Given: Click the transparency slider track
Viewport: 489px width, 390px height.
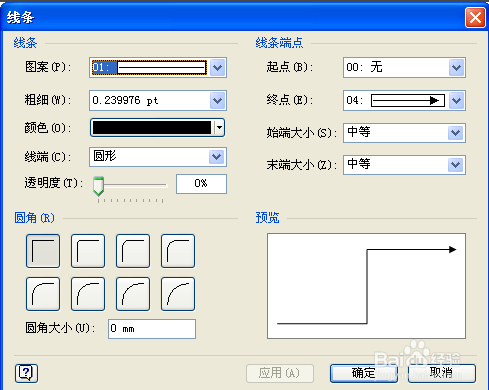Looking at the screenshot, I should click(x=135, y=184).
